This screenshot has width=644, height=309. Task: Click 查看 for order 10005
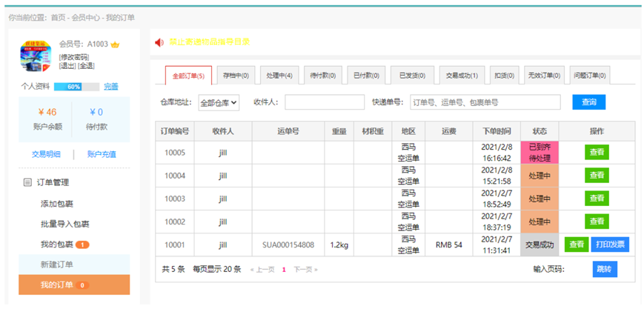[x=597, y=152]
